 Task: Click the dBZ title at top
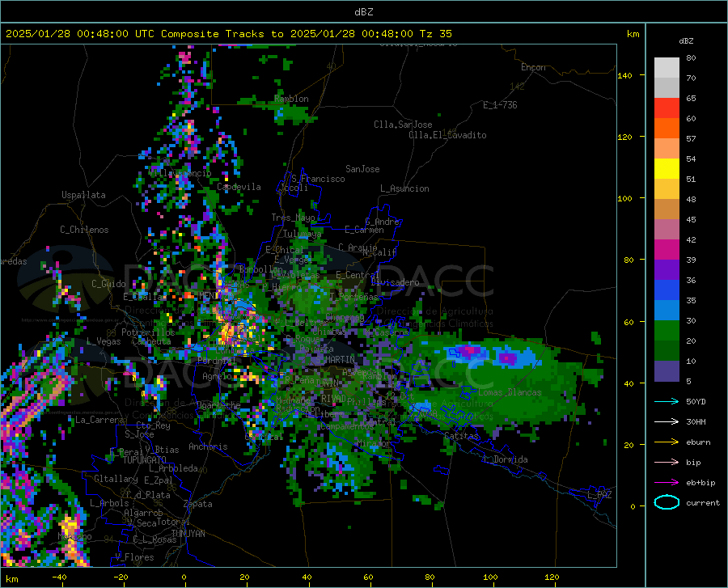coord(363,11)
